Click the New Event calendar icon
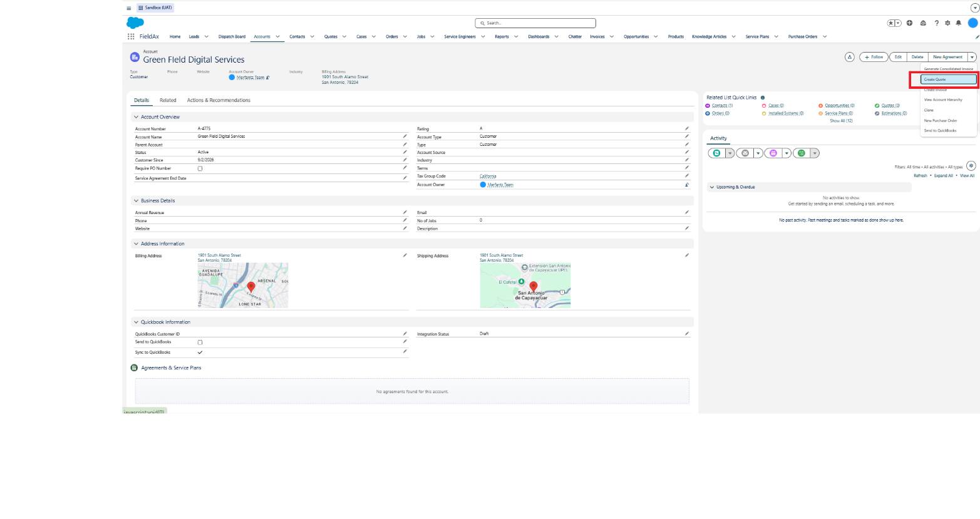Screen dimensions: 980x519 pos(773,153)
